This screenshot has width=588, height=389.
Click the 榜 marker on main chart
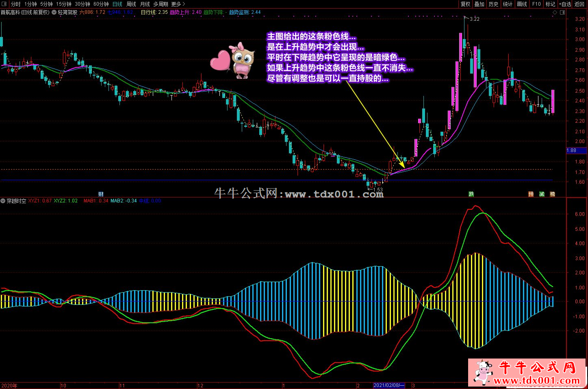coord(552,194)
